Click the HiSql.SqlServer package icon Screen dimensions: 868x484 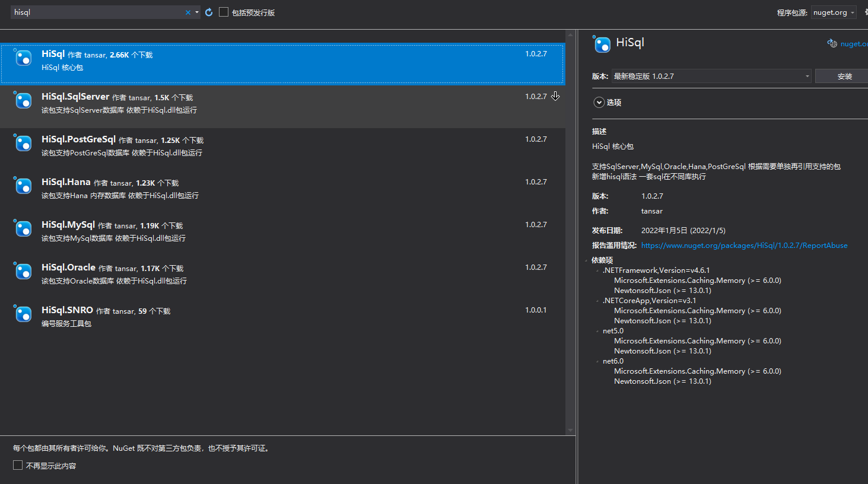coord(23,101)
